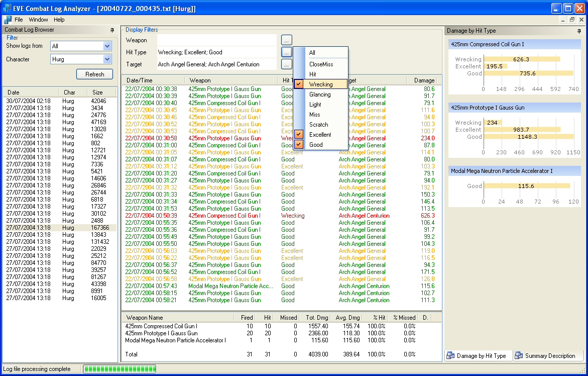Viewport: 588px width, 376px height.
Task: Click the Weapon filter text field
Action: [216, 40]
